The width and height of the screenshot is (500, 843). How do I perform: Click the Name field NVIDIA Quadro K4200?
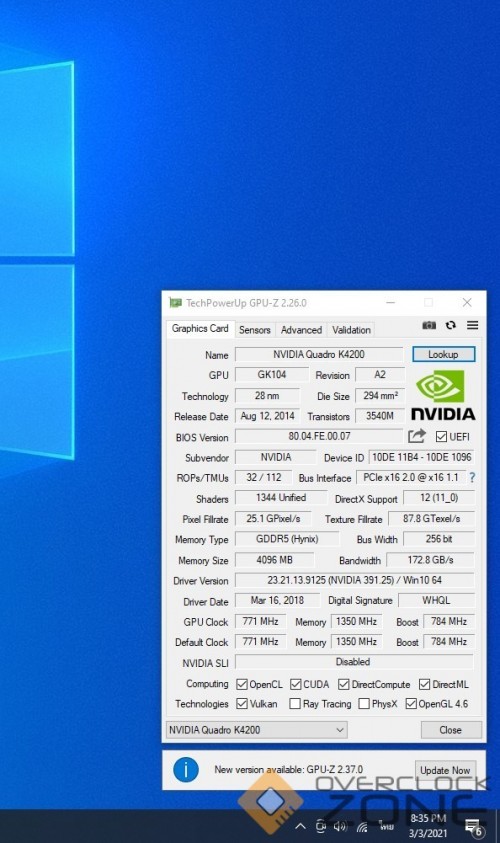[319, 354]
